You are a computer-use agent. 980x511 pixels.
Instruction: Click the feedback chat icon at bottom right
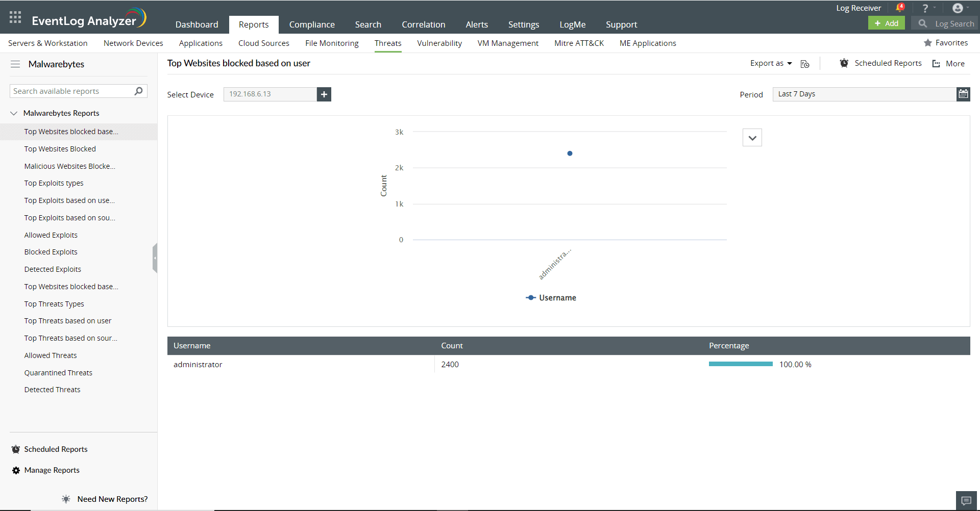tap(966, 500)
